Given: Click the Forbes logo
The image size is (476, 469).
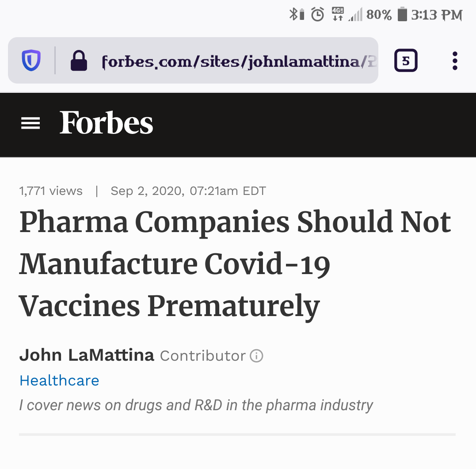Looking at the screenshot, I should point(107,123).
